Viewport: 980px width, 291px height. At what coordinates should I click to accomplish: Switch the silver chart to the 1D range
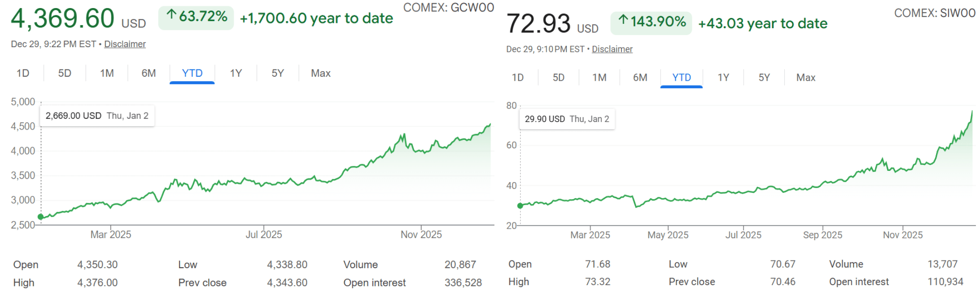click(518, 78)
